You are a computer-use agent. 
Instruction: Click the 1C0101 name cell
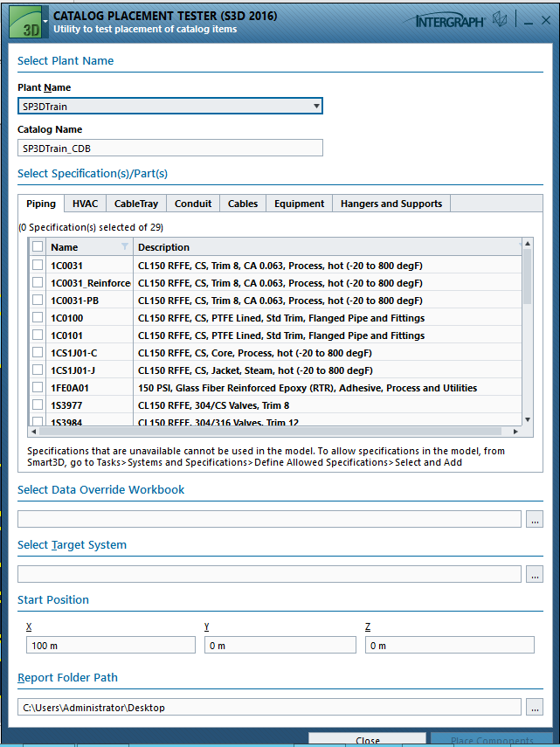coord(89,335)
